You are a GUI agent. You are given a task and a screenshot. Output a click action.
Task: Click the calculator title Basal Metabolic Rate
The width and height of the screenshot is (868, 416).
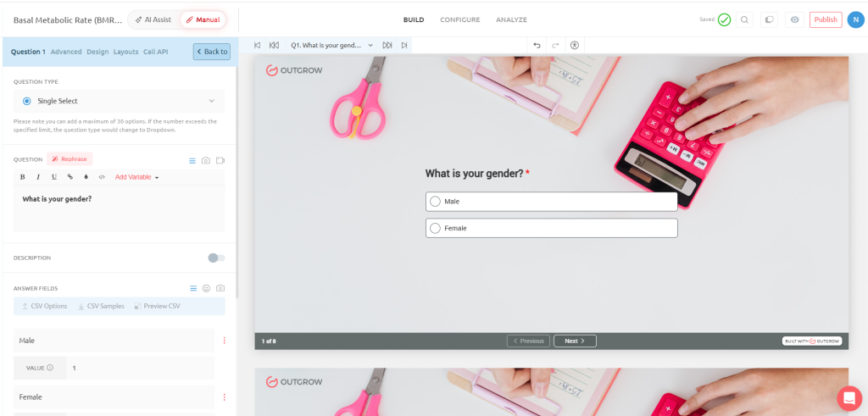pos(68,19)
